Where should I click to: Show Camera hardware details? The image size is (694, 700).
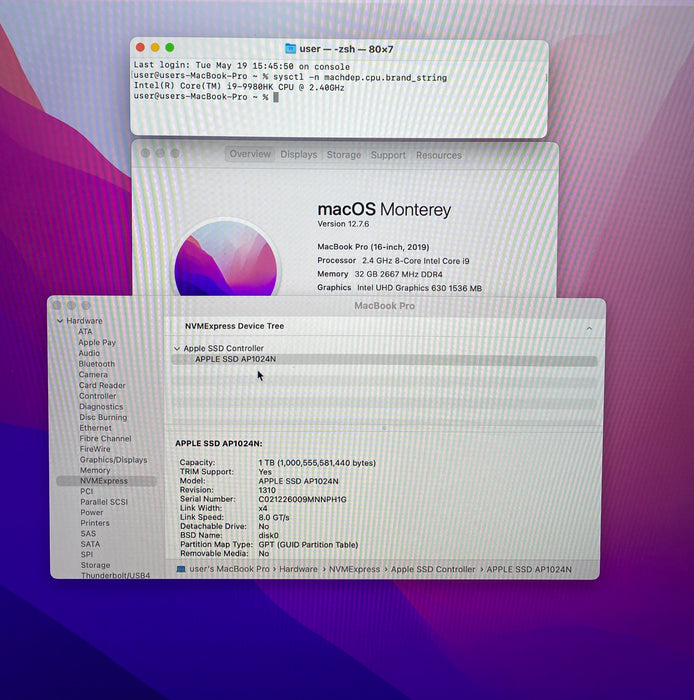93,375
